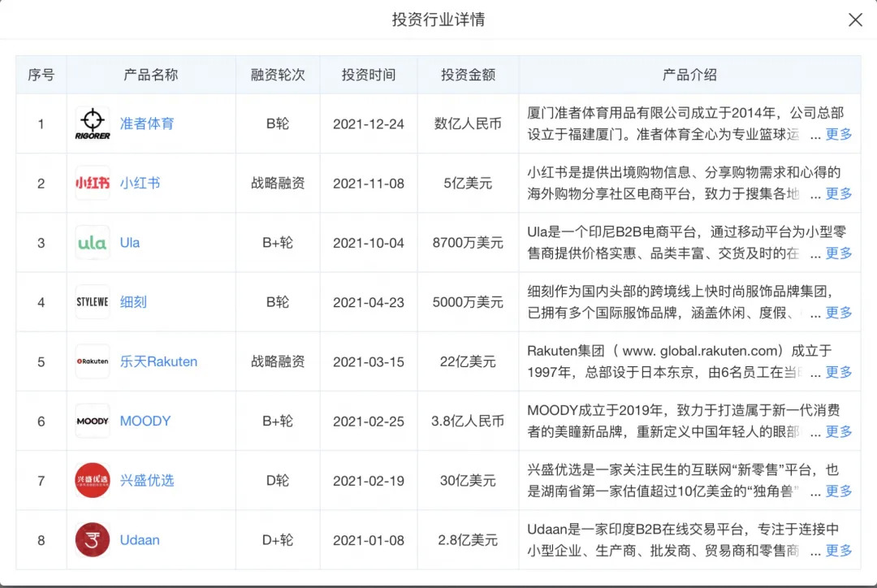Click B轮 in the 细刻 row

tap(278, 302)
